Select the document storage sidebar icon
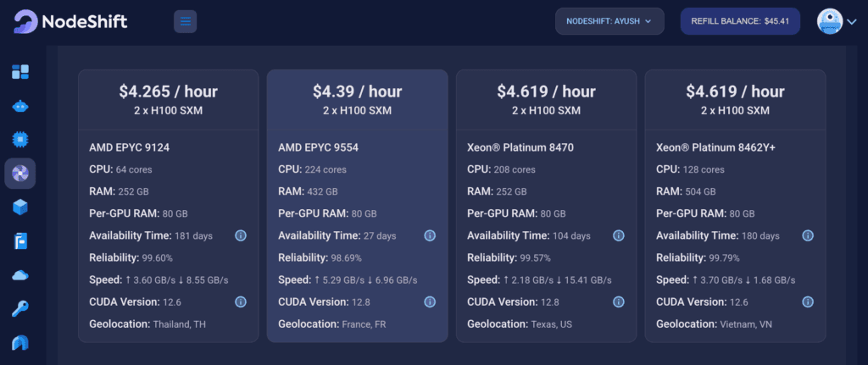Image resolution: width=868 pixels, height=365 pixels. tap(20, 241)
